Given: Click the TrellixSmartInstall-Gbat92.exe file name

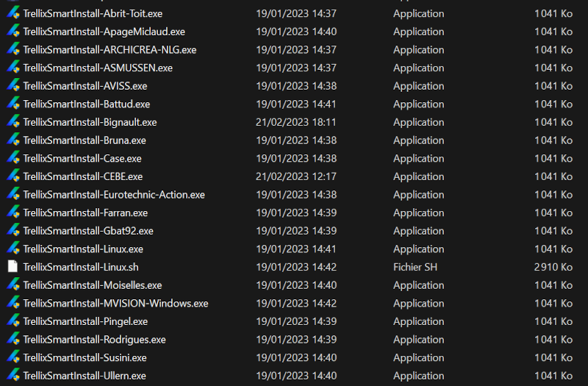Looking at the screenshot, I should 88,231.
